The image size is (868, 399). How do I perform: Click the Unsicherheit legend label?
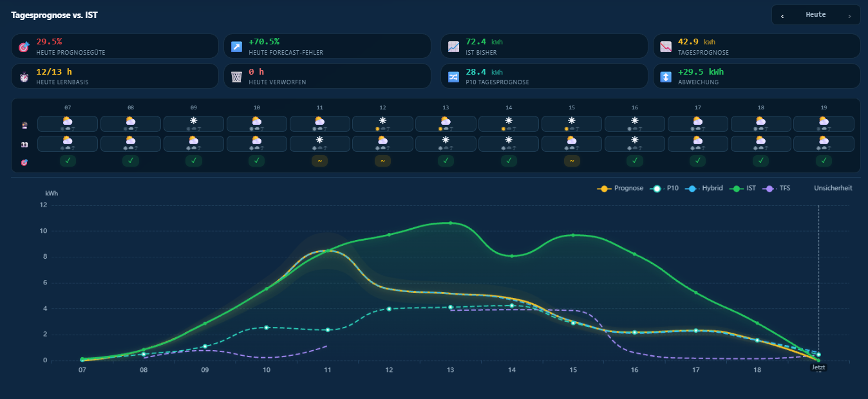[x=833, y=188]
